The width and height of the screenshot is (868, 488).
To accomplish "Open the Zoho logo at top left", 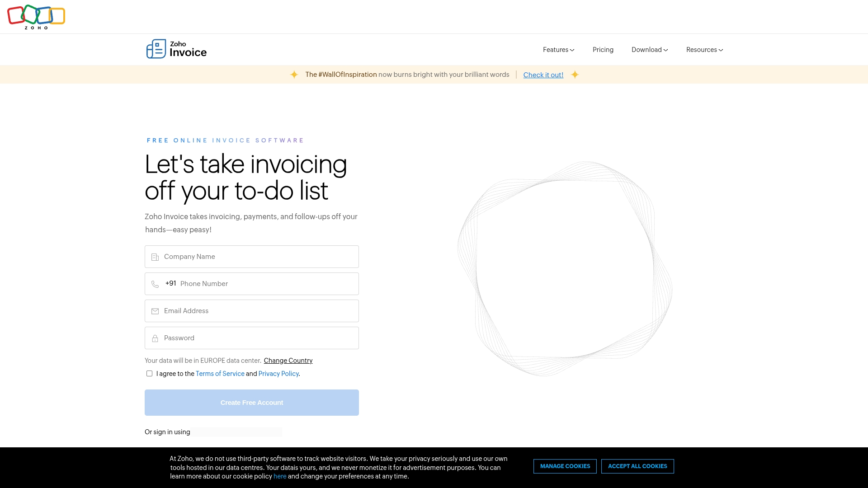I will tap(36, 17).
